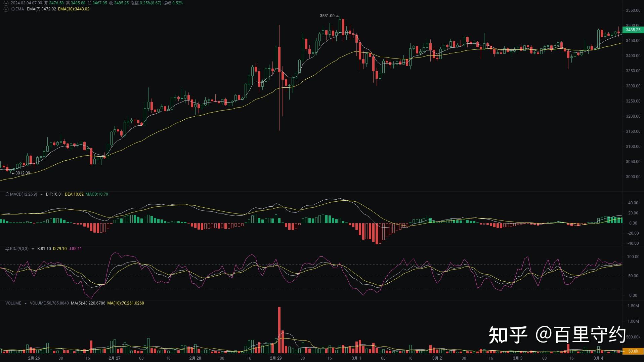Click the 2月 29 date label
The height and width of the screenshot is (362, 644).
click(276, 358)
